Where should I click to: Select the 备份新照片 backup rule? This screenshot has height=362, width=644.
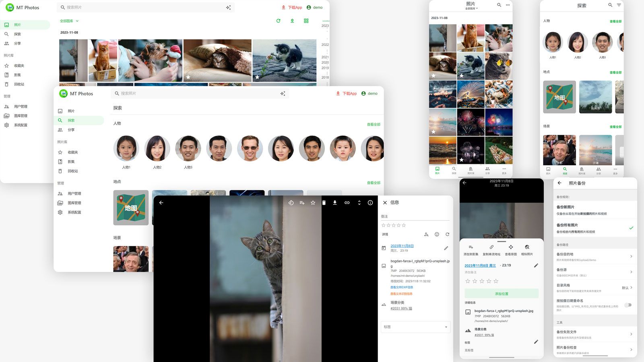592,210
